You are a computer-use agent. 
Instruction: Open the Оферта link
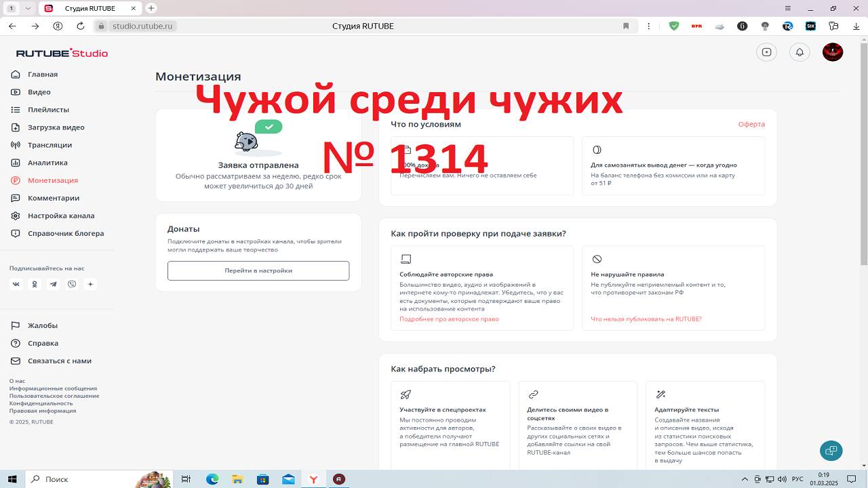tap(751, 124)
